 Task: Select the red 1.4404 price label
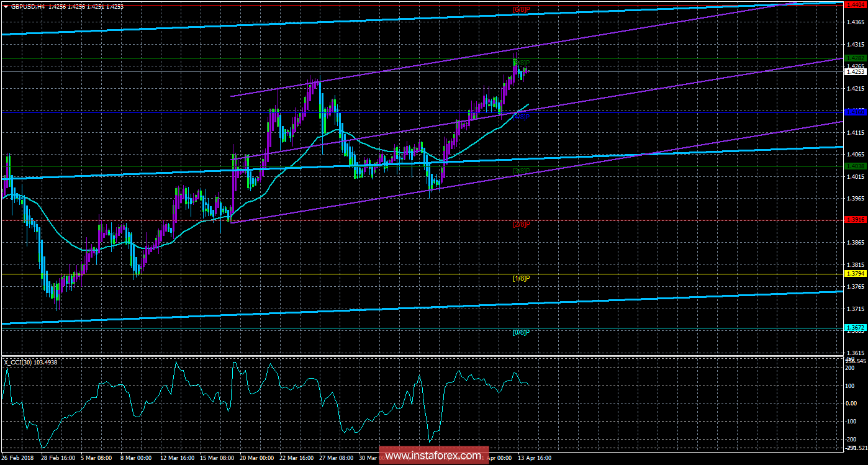coord(855,4)
